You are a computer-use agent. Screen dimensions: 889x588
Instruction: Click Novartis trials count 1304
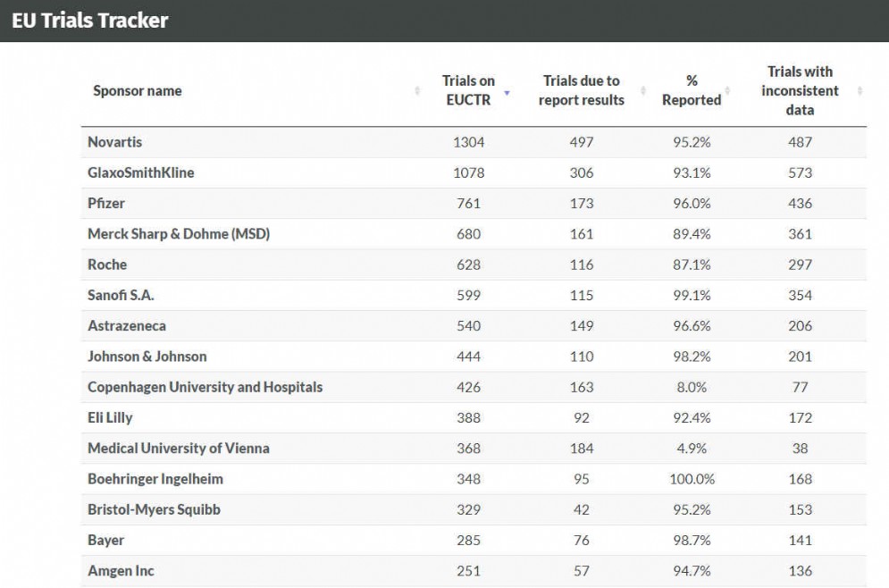(468, 142)
